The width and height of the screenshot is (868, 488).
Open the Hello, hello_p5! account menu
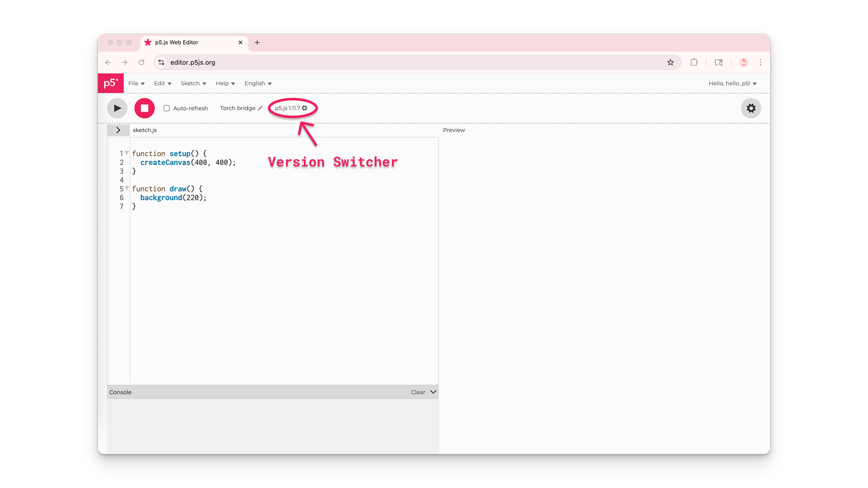pos(732,83)
